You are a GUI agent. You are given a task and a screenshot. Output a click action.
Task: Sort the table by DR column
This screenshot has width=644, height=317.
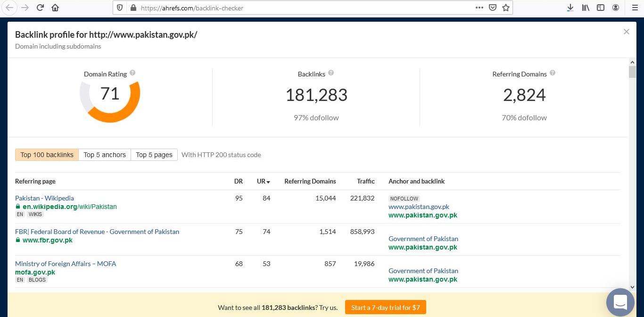(239, 181)
